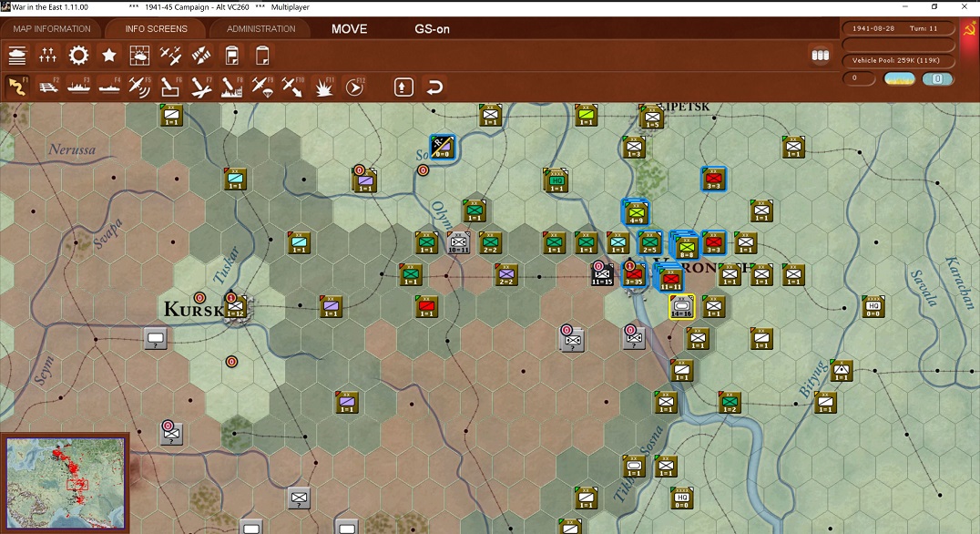This screenshot has height=534, width=980.
Task: Select the green HQ 1=1 counter
Action: pyautogui.click(x=555, y=180)
